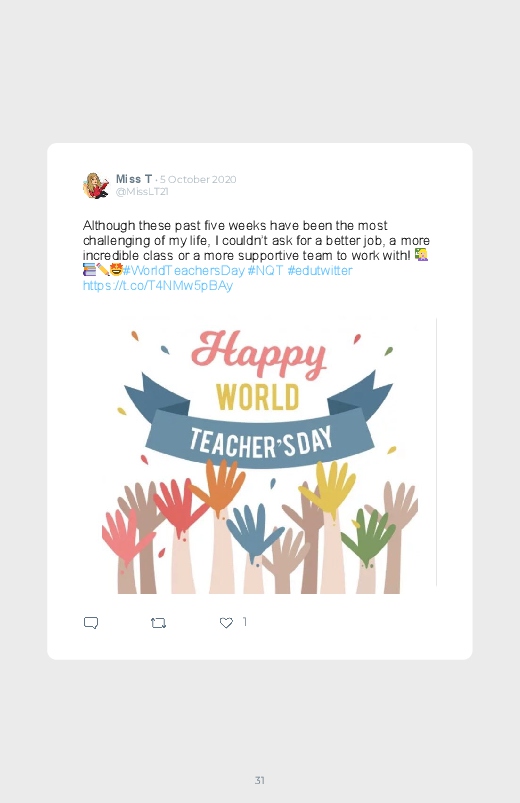Open the #edutwitter hashtag
The height and width of the screenshot is (803, 520).
tap(320, 270)
